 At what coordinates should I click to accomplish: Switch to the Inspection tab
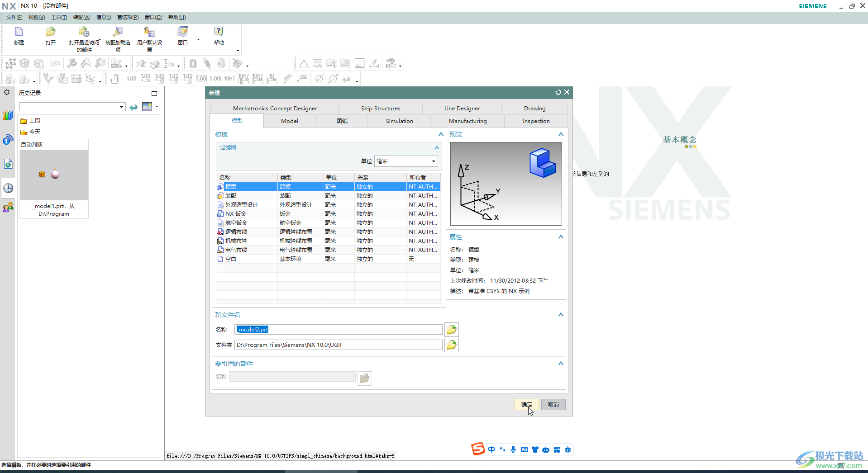click(536, 121)
